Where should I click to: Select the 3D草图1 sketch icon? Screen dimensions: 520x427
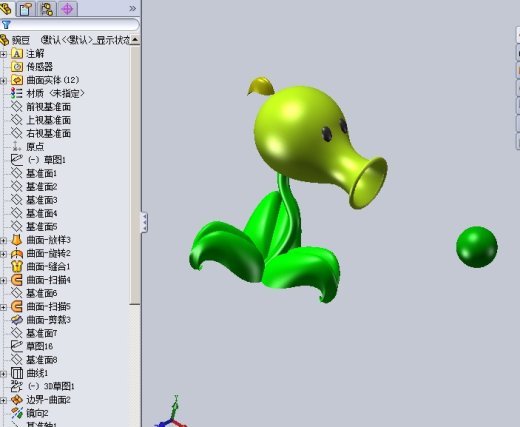point(17,386)
